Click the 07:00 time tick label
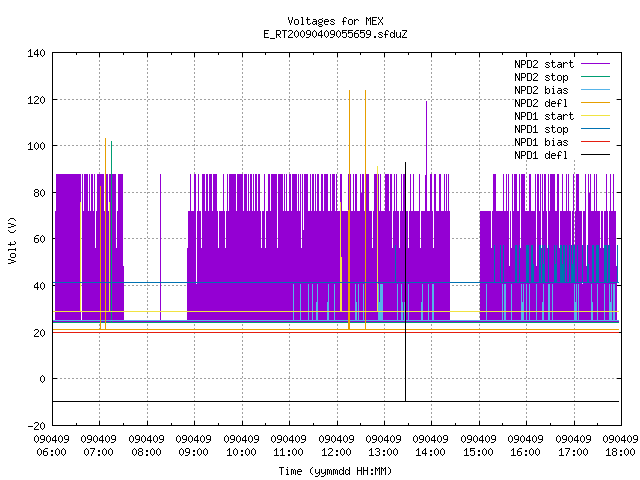The width and height of the screenshot is (640, 480). 98,453
